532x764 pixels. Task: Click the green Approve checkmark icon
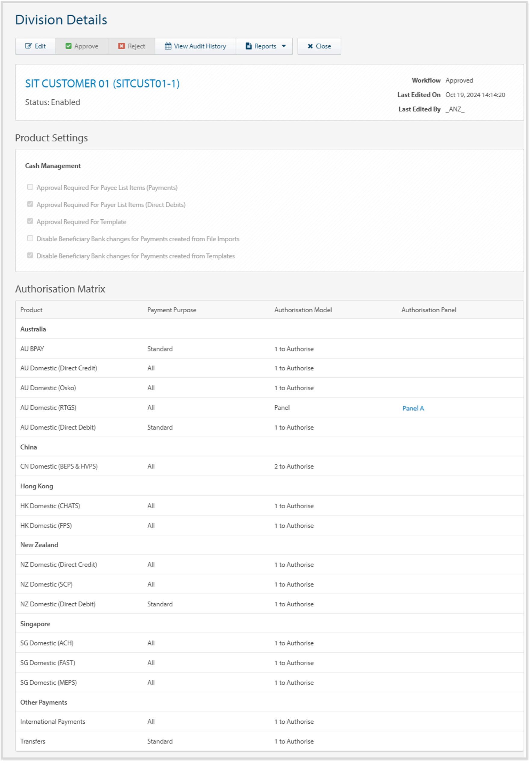69,46
